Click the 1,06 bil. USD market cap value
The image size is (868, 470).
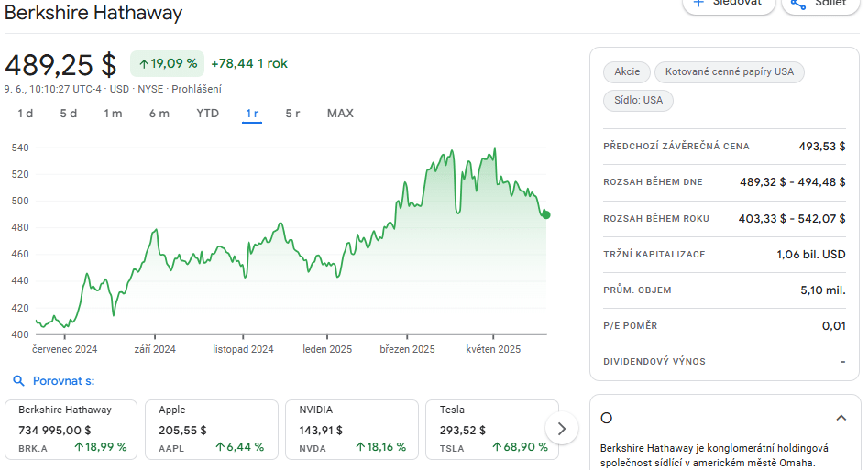[x=810, y=255]
